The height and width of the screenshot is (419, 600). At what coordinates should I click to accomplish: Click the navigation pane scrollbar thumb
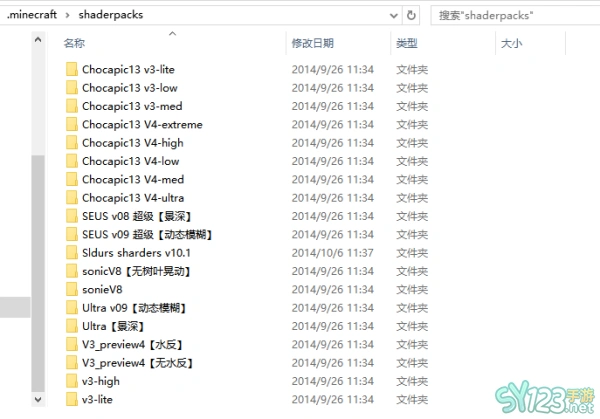pos(38,274)
